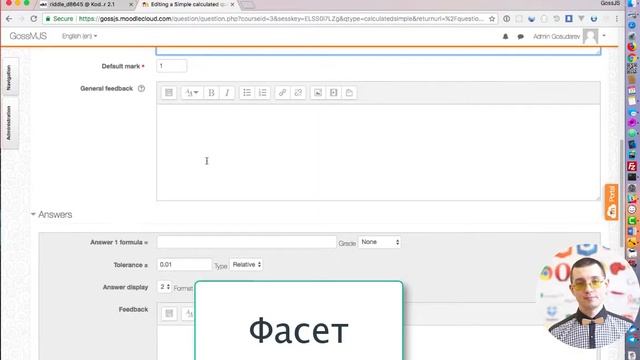Insert ordered list in General feedback
The height and width of the screenshot is (360, 640).
(262, 93)
